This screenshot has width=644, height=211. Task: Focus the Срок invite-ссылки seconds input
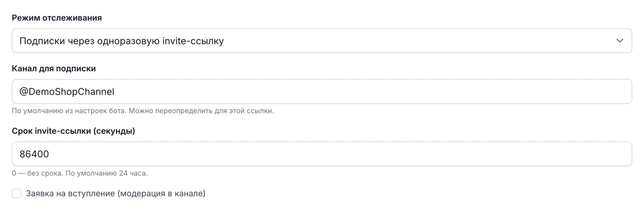click(322, 154)
